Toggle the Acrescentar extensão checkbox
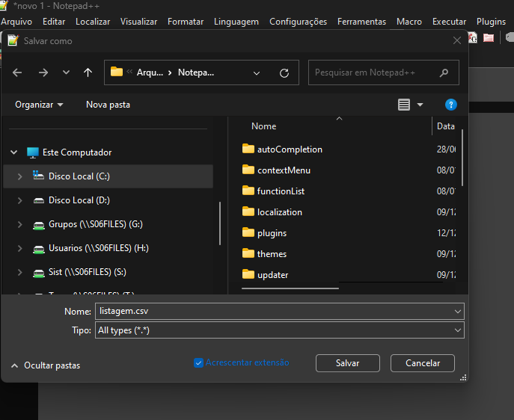Viewport: 514px width, 420px height. point(198,362)
